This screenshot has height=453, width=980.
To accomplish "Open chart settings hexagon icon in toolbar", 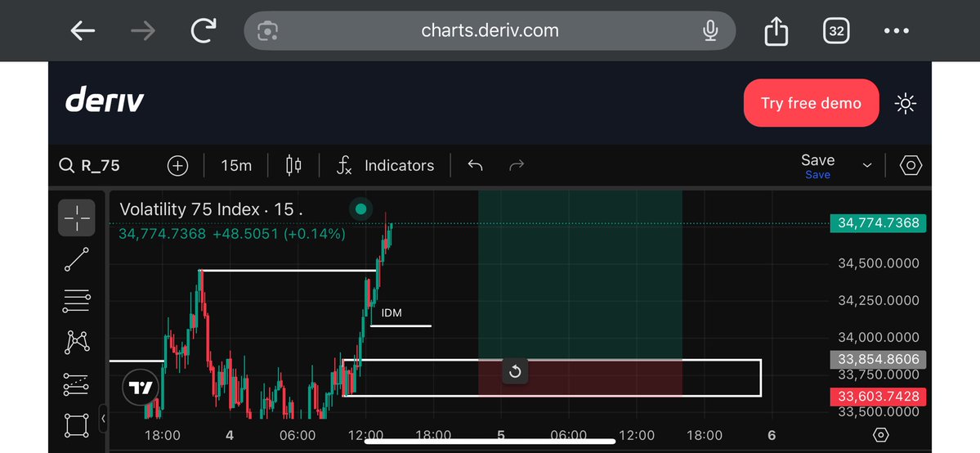I will tap(911, 166).
